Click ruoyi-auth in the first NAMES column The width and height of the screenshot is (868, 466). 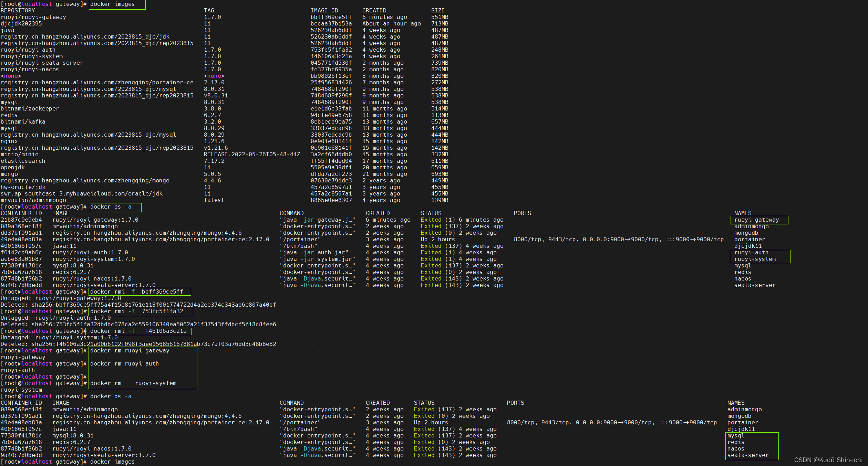pyautogui.click(x=752, y=253)
